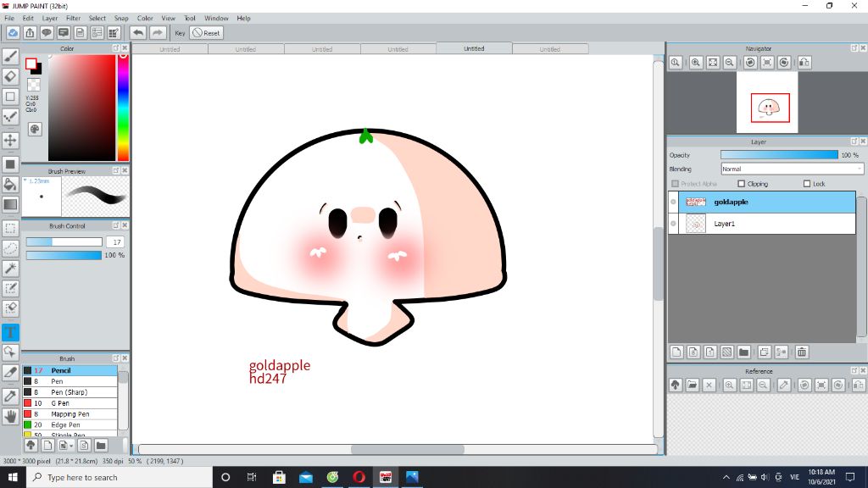Open the Window menu
Screen dimensions: 868x488
(216, 19)
